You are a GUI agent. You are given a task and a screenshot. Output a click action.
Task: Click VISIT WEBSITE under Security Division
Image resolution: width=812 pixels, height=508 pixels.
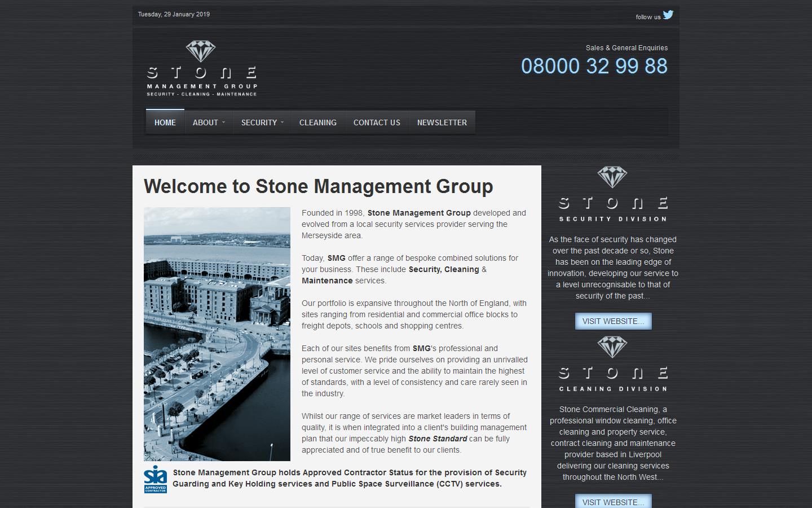[x=613, y=321]
